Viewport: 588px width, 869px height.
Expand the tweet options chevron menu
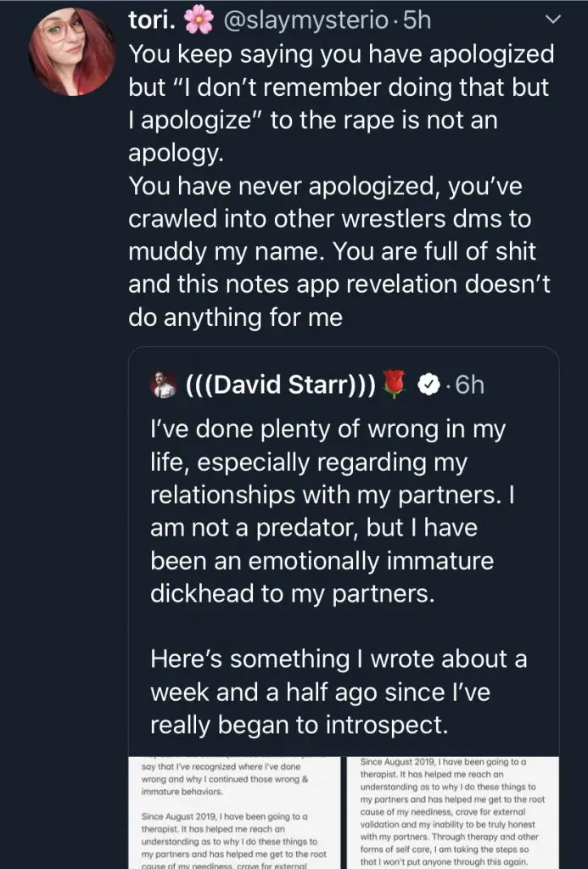[552, 19]
